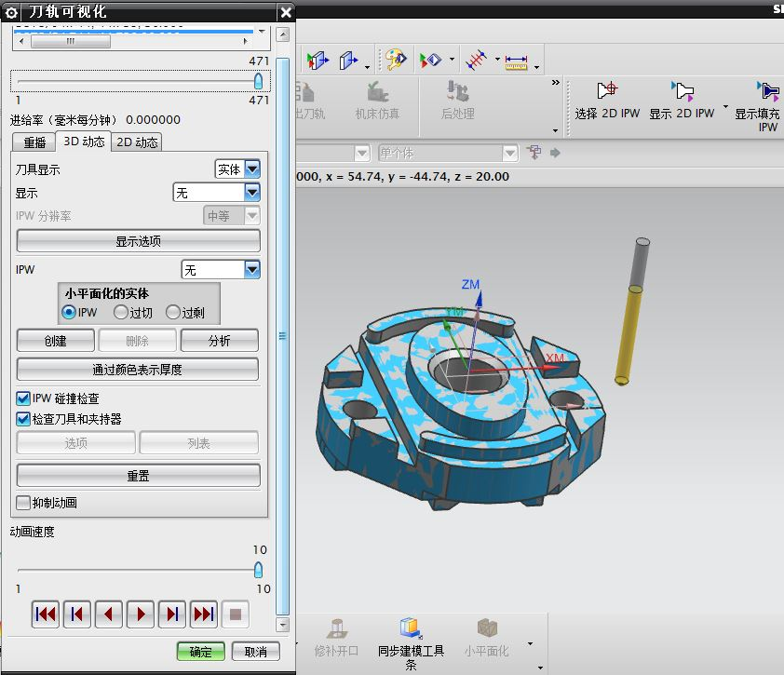Enable the 抑制动画 checkbox
The image size is (784, 675).
(23, 503)
